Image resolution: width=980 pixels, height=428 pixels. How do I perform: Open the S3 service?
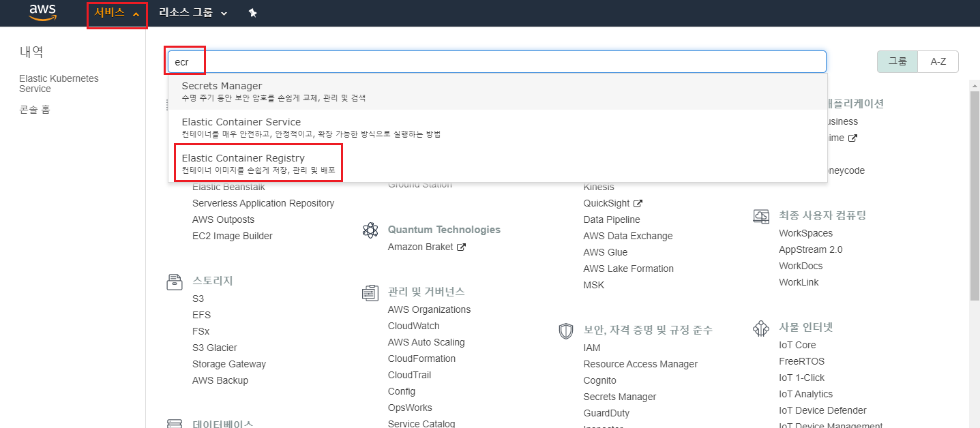coord(198,299)
